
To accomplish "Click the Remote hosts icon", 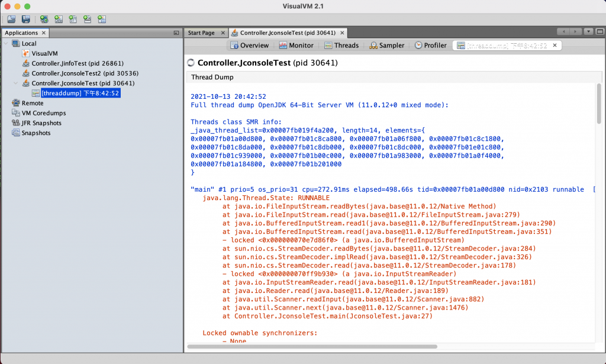I will click(x=16, y=103).
